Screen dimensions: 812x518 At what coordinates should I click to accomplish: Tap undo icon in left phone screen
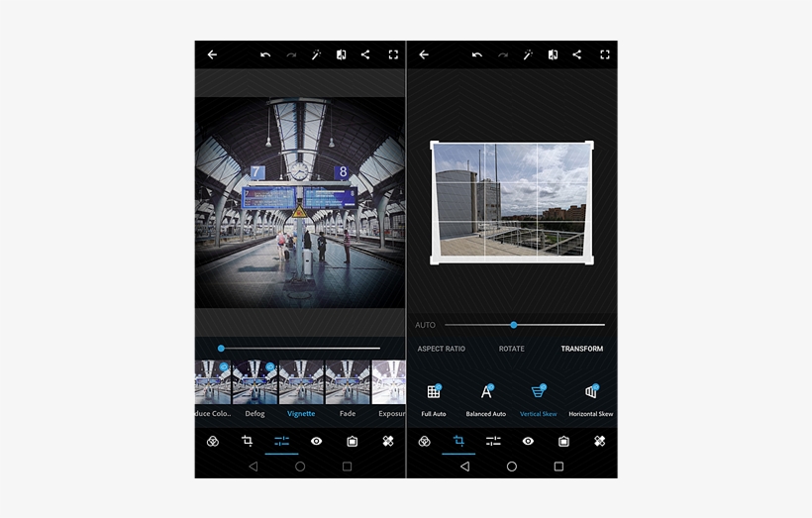click(x=265, y=54)
